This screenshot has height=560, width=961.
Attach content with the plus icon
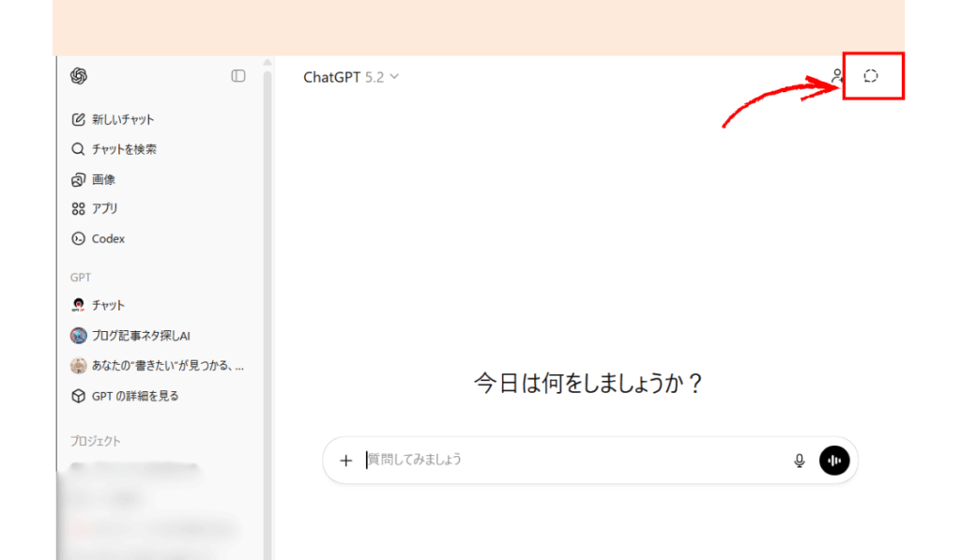point(346,461)
